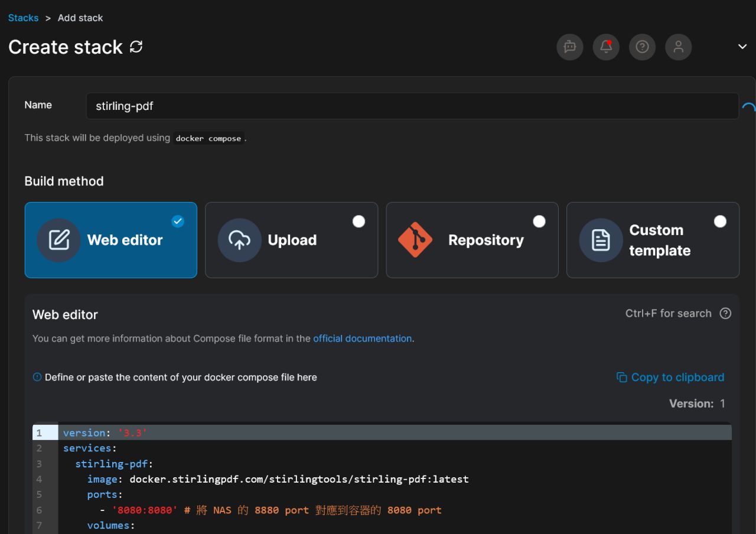Select the Upload build method radio
The height and width of the screenshot is (534, 756).
click(359, 221)
